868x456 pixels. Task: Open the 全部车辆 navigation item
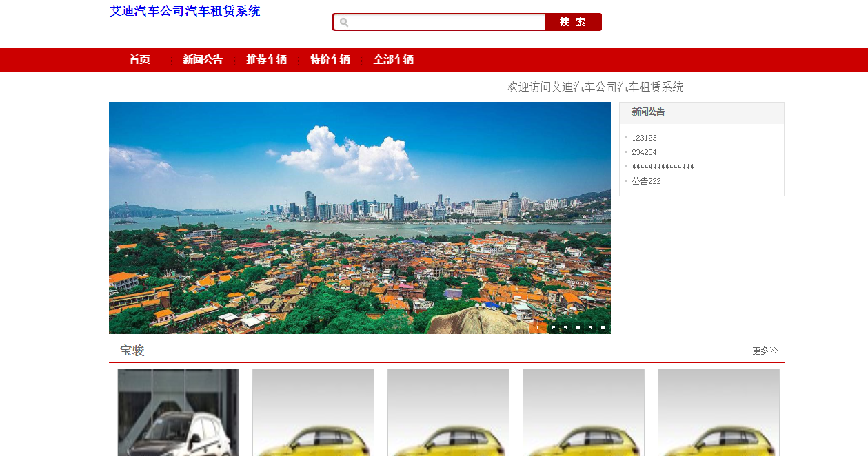pos(394,60)
